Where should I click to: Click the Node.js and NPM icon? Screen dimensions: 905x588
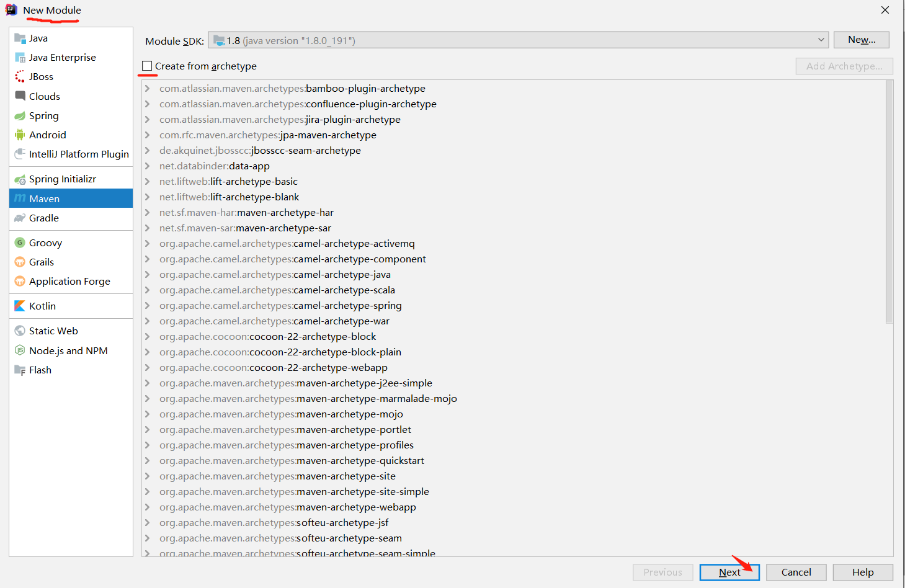coord(20,351)
